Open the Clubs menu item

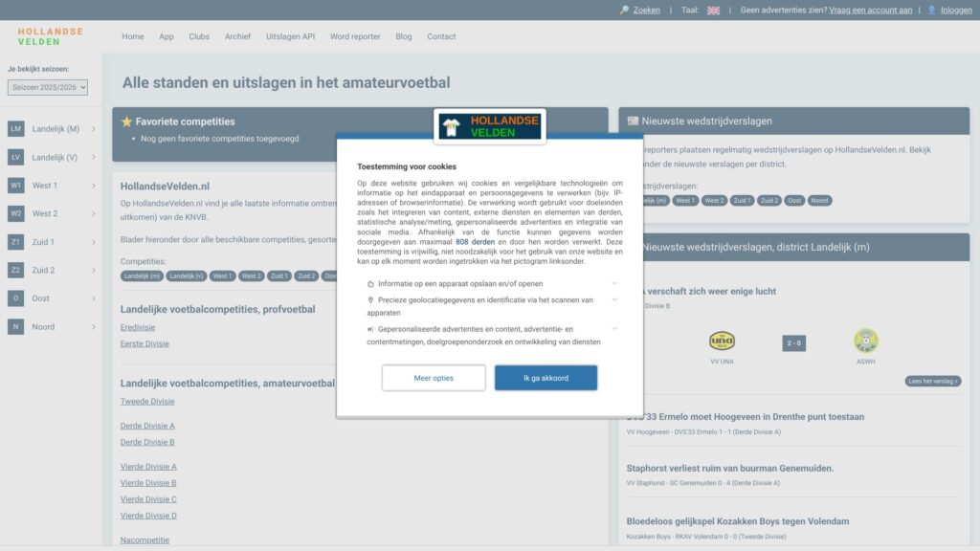(199, 36)
